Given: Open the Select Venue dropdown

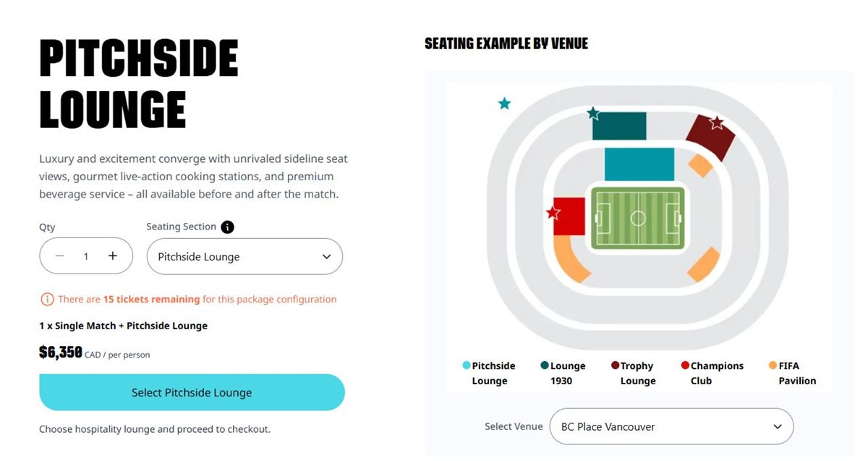Looking at the screenshot, I should [x=671, y=427].
